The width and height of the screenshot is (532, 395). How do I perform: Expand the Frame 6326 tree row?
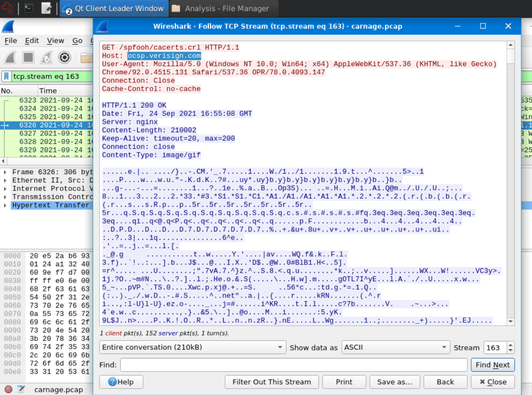5,172
